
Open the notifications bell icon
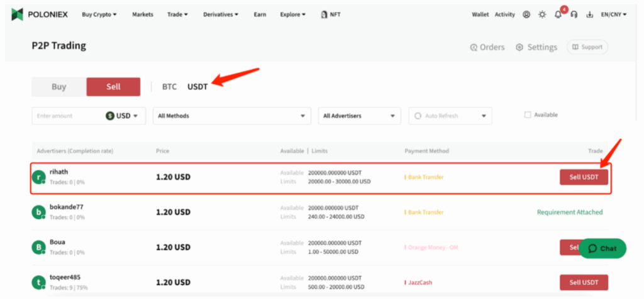tap(558, 14)
